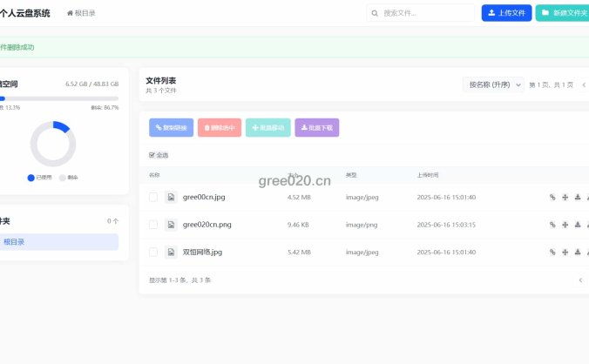Click the blue 已使用 legend dot
The width and height of the screenshot is (589, 364).
30,178
